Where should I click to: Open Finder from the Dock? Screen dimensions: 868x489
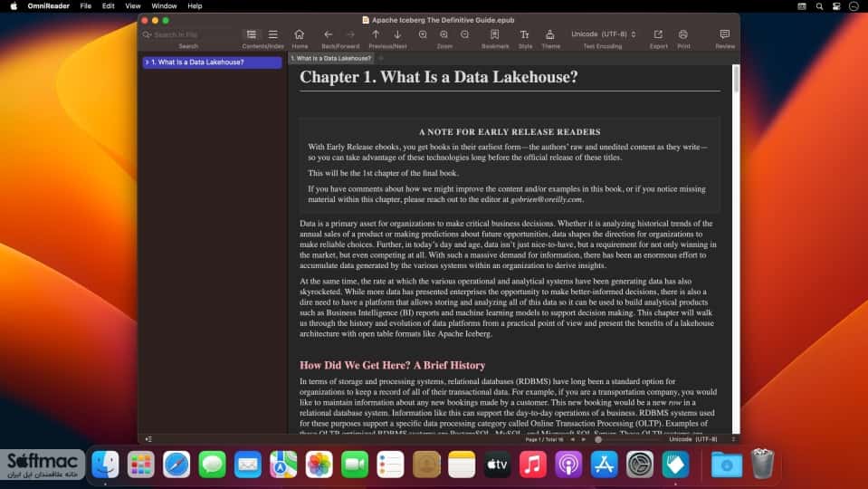coord(105,464)
